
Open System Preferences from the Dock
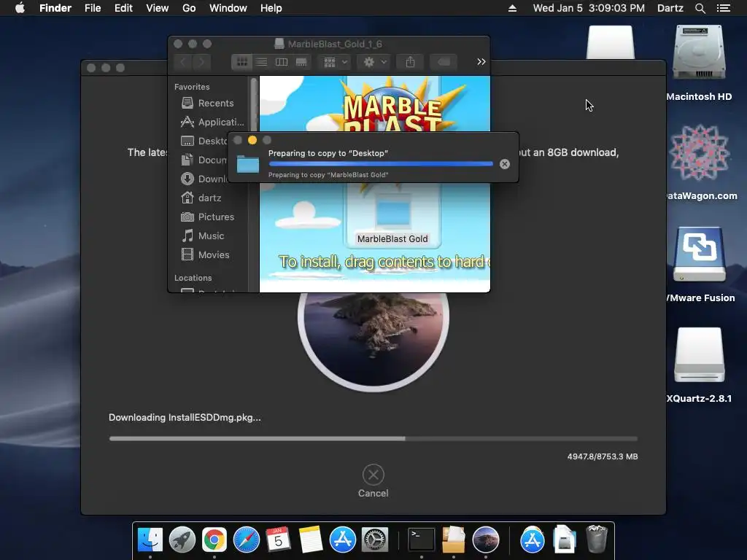pos(375,540)
